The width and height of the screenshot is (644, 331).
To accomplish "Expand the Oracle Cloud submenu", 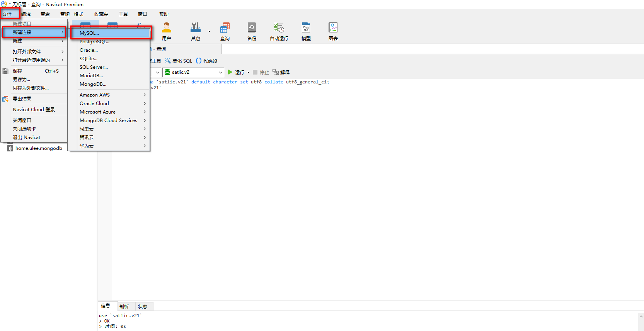I will pyautogui.click(x=145, y=104).
